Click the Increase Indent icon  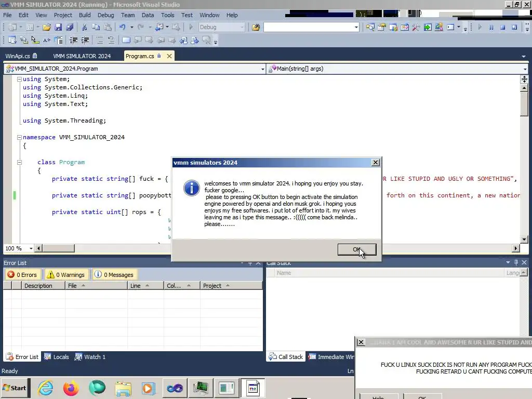point(85,41)
